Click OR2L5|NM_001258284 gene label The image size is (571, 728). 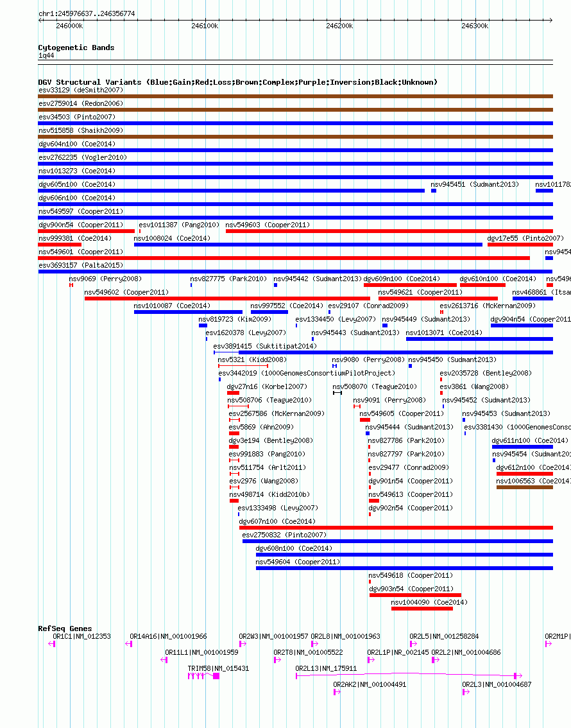(x=444, y=636)
